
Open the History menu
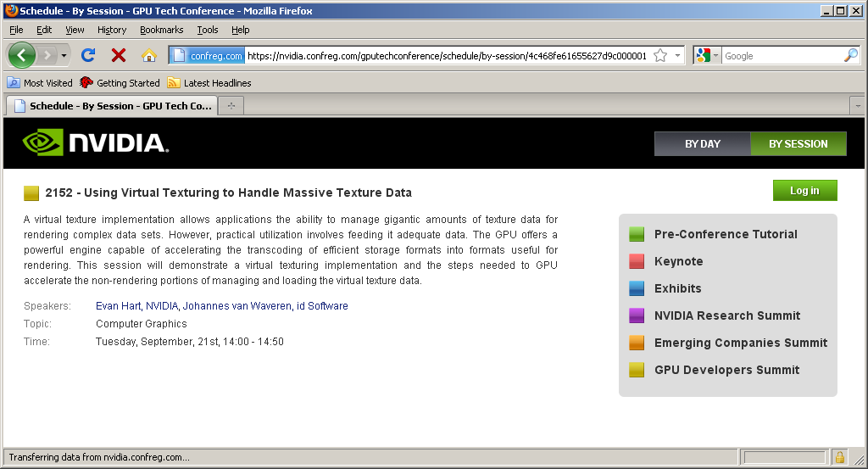(112, 30)
